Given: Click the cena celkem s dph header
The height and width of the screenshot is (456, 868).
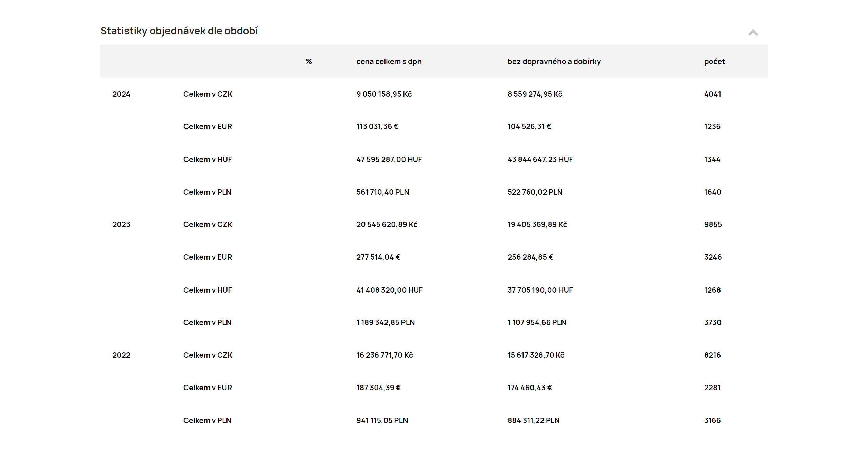Looking at the screenshot, I should [x=389, y=61].
